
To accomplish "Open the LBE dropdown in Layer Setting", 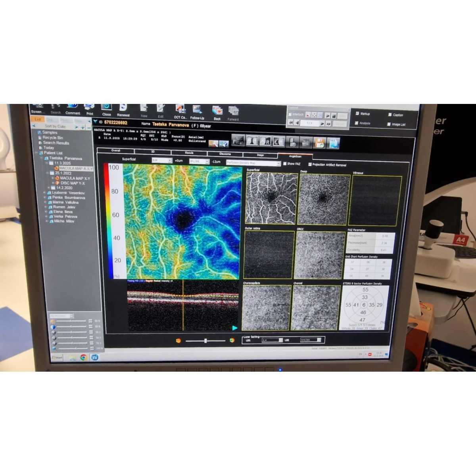I will coord(311,340).
